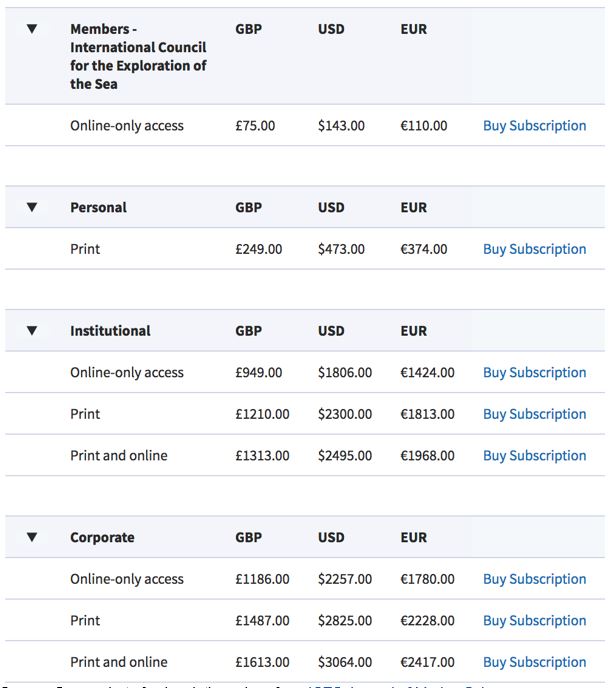The height and width of the screenshot is (688, 612).
Task: Collapse the Institutional subscription section
Action: pyautogui.click(x=32, y=331)
